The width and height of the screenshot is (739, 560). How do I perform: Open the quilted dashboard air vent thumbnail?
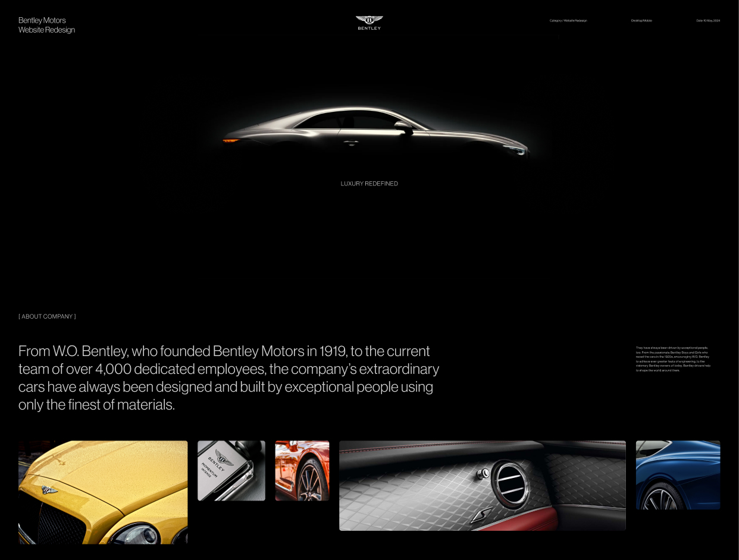(x=483, y=486)
